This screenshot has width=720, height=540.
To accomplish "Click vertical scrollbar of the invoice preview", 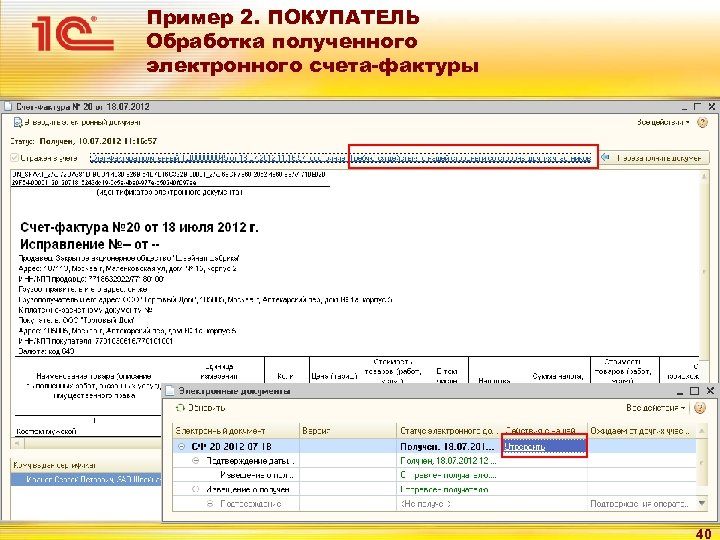I will 704,271.
